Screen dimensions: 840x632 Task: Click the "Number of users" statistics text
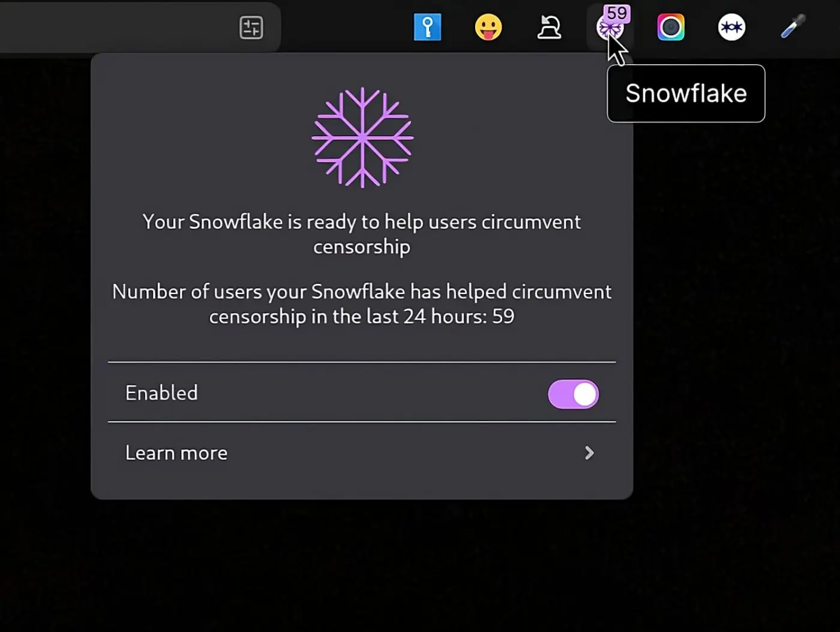click(362, 304)
